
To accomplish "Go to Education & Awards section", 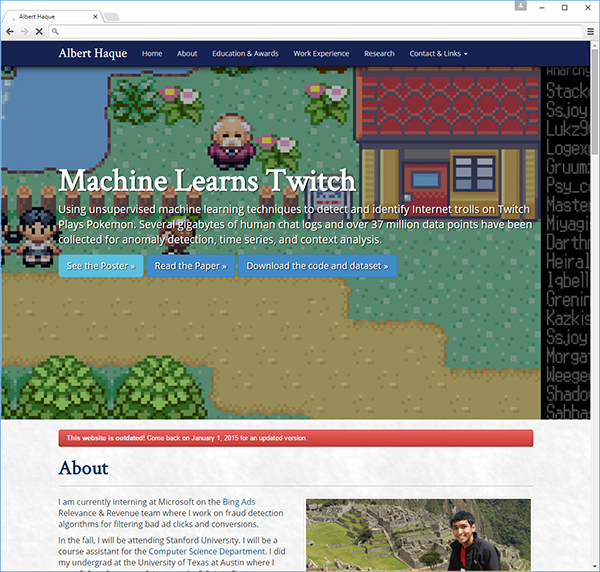I will [x=245, y=54].
